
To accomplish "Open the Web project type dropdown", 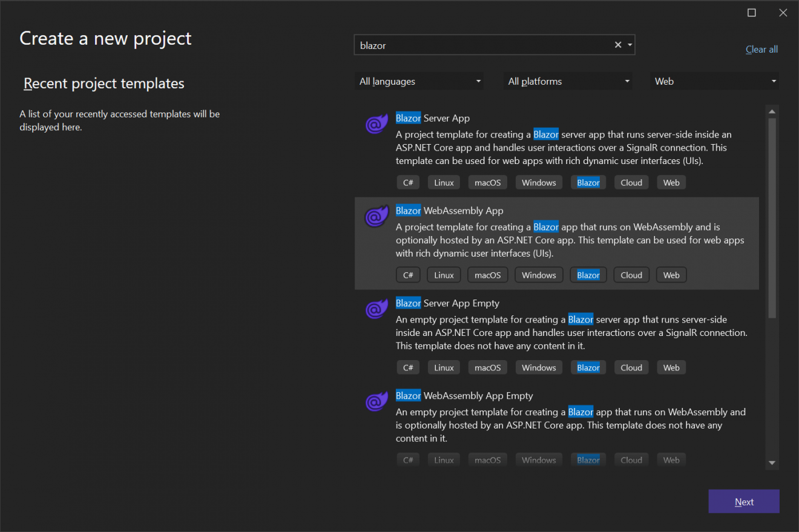I will click(714, 80).
